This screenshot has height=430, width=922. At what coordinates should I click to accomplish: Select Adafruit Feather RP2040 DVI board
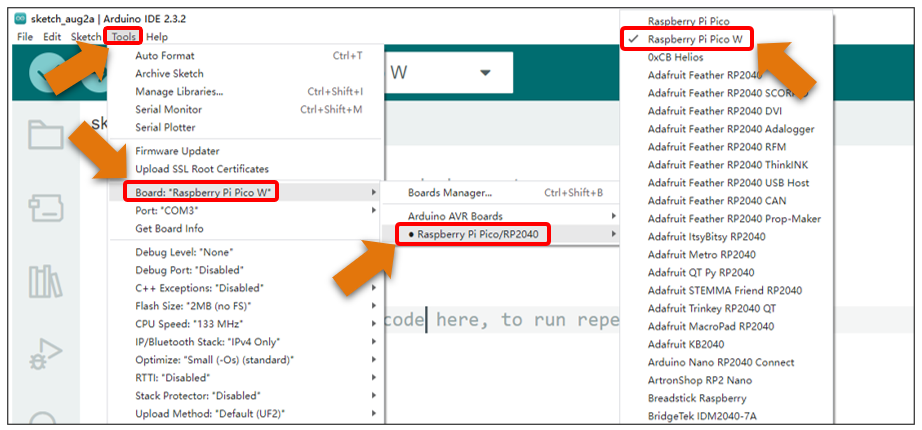click(x=726, y=111)
